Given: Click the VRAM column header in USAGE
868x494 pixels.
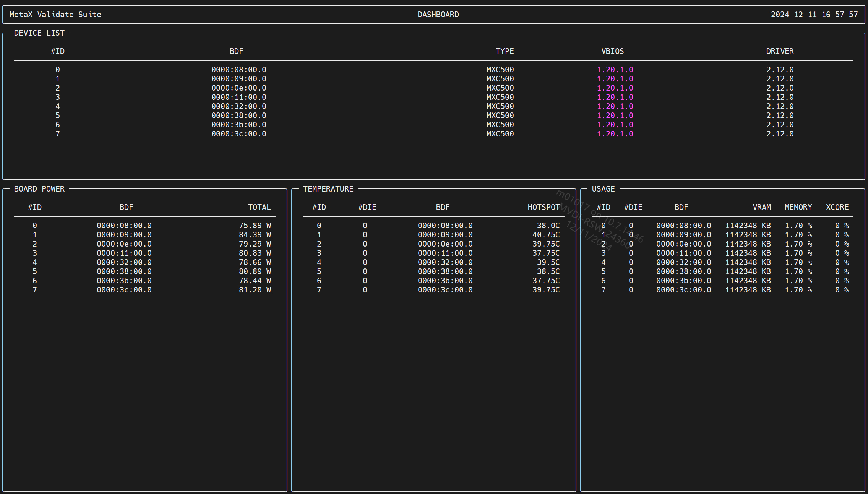Looking at the screenshot, I should (x=761, y=207).
